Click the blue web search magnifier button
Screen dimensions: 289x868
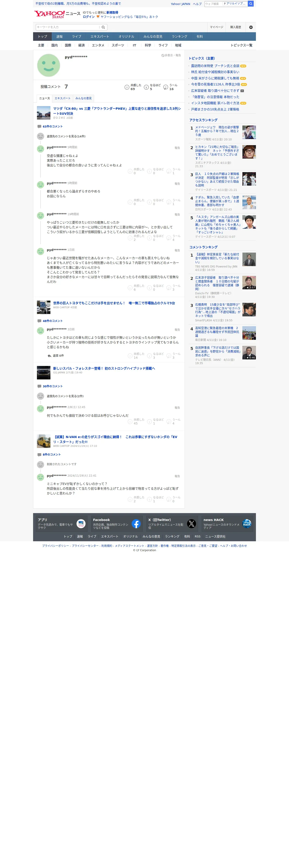251,4
